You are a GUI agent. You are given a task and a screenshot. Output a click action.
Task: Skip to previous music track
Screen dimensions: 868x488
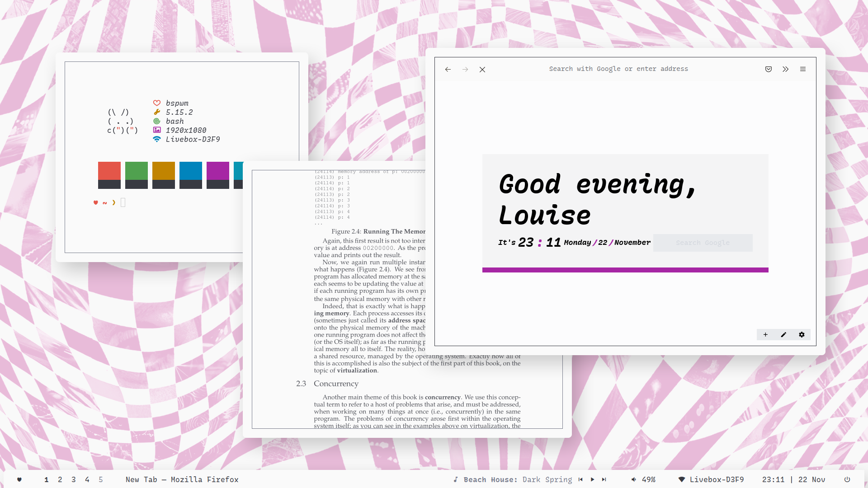click(x=580, y=479)
